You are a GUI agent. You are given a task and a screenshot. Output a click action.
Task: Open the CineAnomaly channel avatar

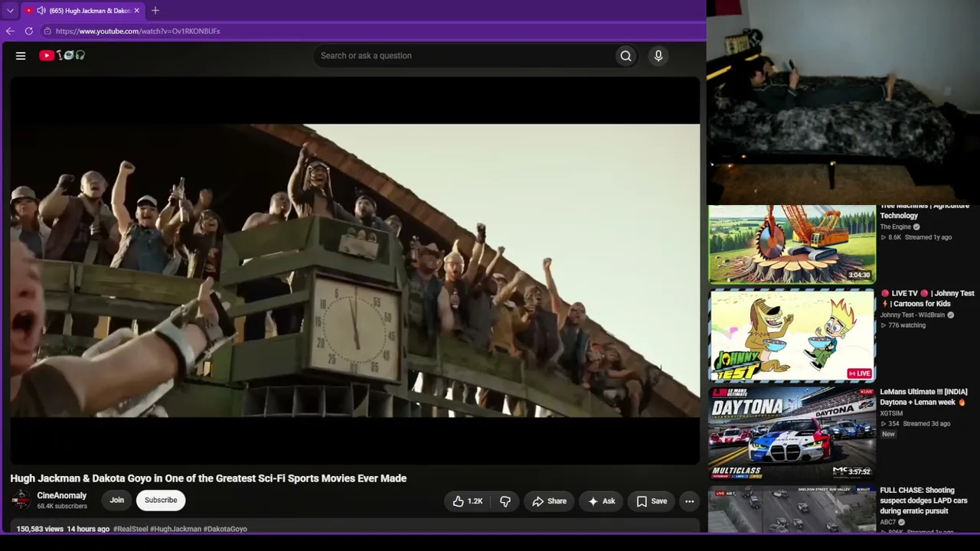(x=21, y=500)
